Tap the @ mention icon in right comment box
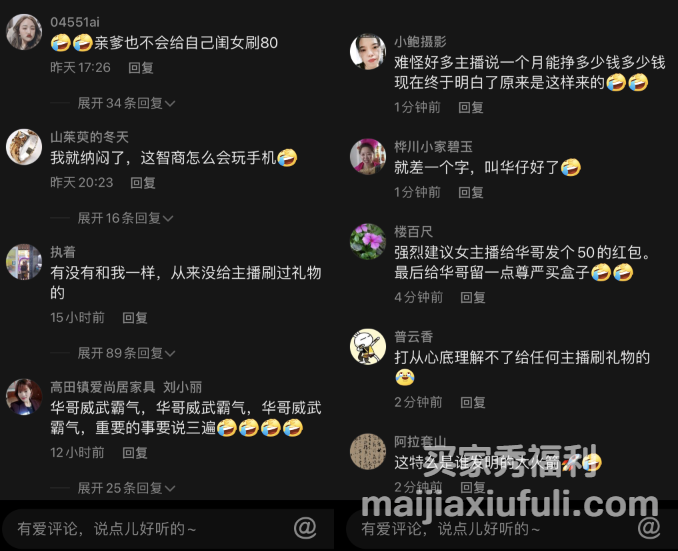This screenshot has height=551, width=678. point(649,528)
